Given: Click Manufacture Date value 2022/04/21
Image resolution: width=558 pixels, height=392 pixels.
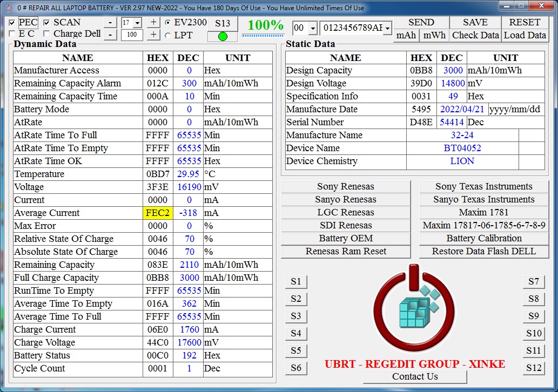Looking at the screenshot, I should [462, 109].
